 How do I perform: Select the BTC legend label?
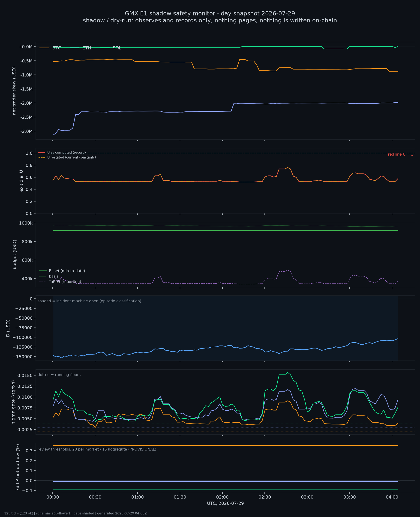[x=57, y=48]
